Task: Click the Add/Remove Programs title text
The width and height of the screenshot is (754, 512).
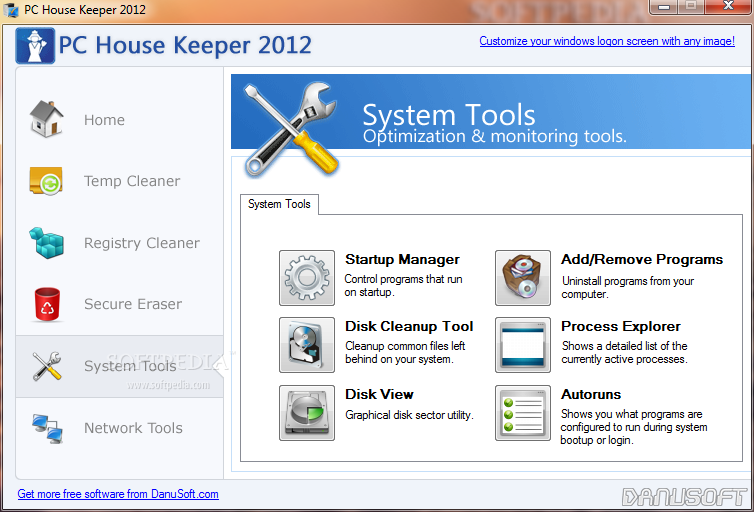Action: [642, 260]
